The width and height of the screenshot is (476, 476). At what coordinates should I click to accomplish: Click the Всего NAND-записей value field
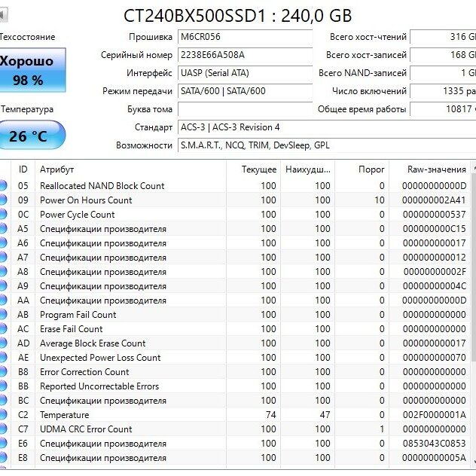443,73
